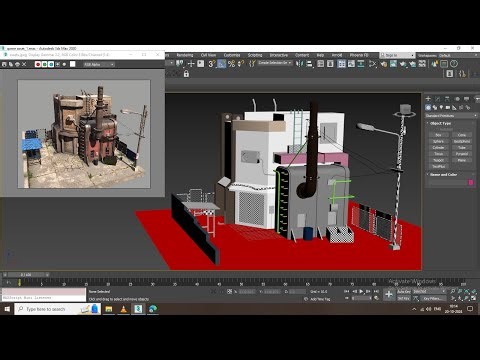Viewport: 480px width, 360px height.
Task: Click the Box primitive button
Action: coord(438,135)
